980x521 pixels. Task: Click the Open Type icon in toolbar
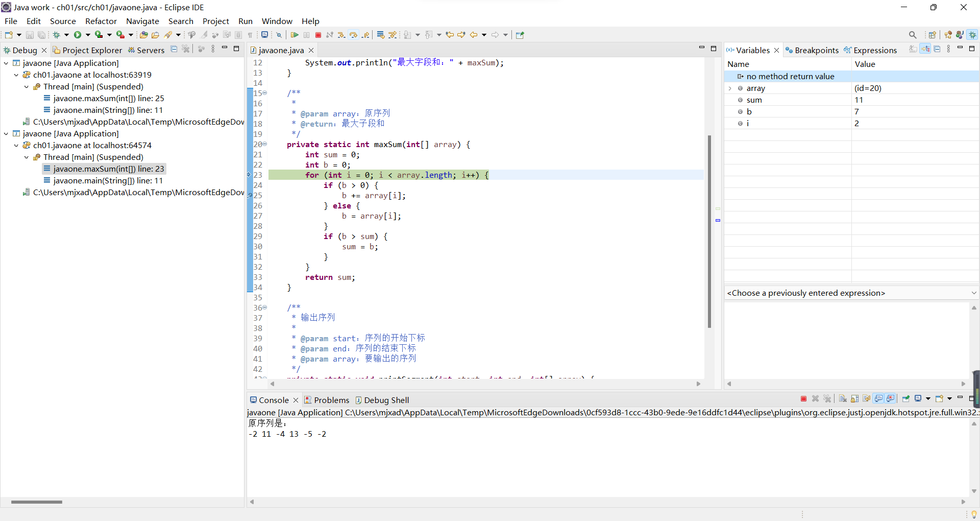click(x=144, y=35)
